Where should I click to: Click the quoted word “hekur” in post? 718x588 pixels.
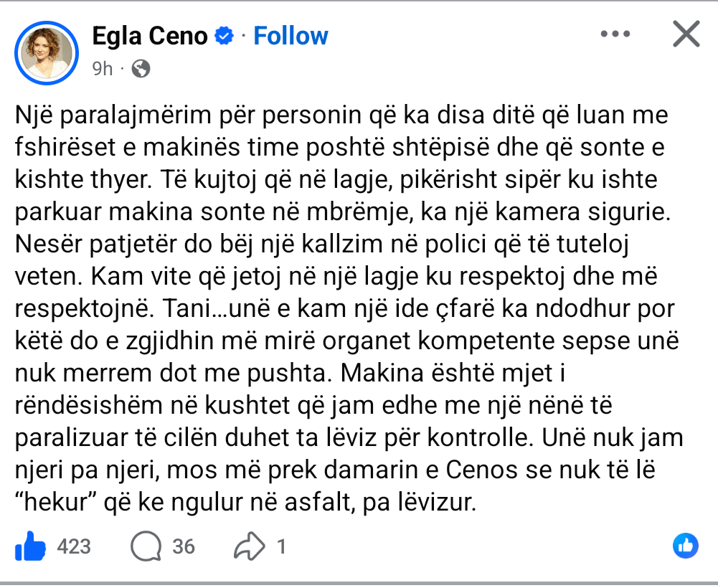click(x=56, y=503)
